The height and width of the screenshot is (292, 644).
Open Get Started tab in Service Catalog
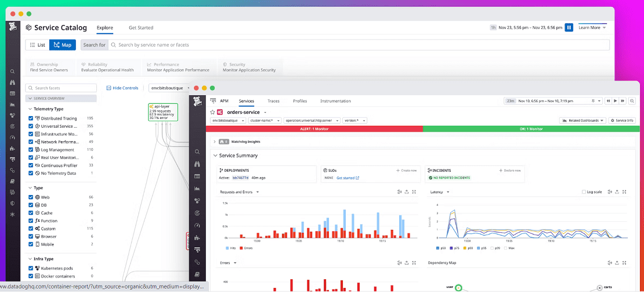141,27
